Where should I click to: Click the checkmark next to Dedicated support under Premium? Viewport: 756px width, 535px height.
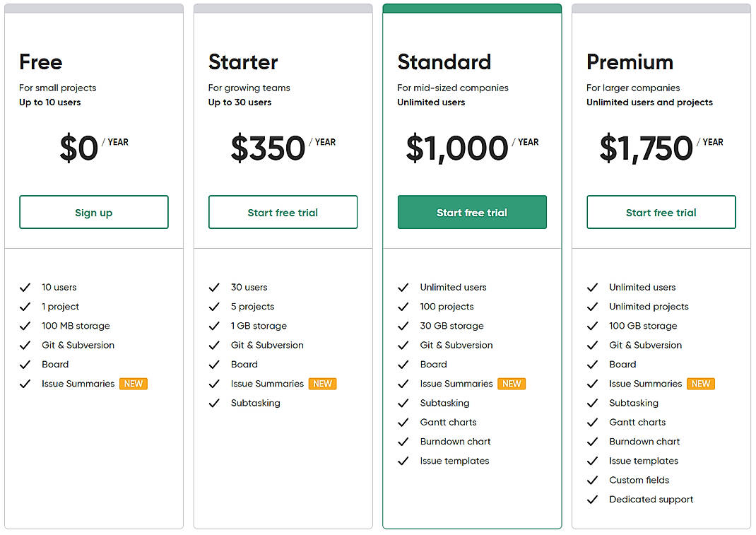click(593, 499)
